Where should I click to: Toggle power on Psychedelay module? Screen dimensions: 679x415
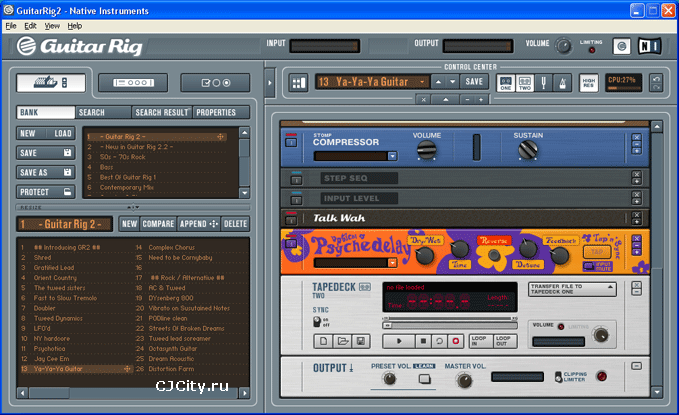point(291,244)
